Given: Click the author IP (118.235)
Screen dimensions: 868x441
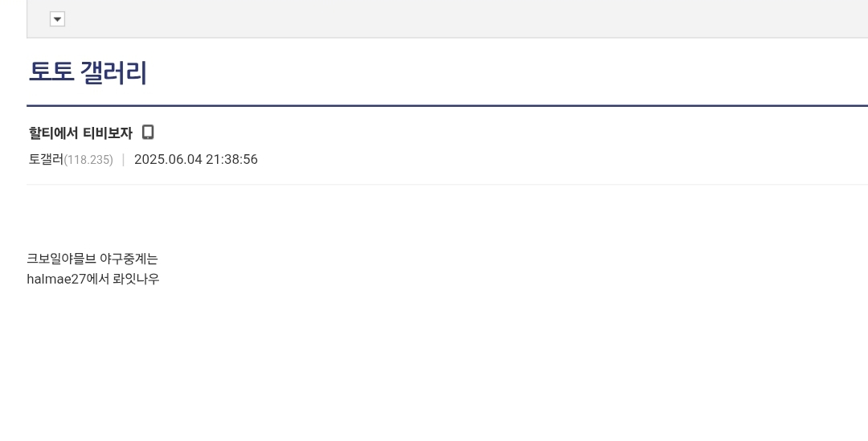Looking at the screenshot, I should point(88,160).
